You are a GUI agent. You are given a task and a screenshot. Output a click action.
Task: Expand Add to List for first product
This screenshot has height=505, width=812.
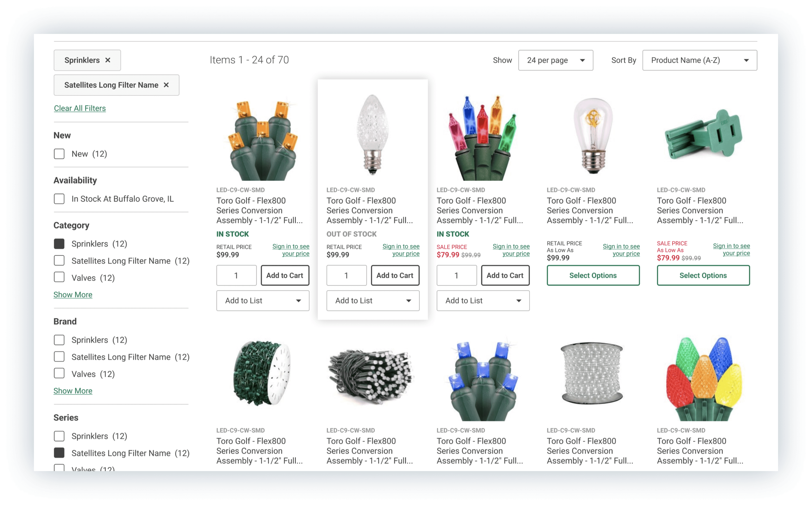(263, 301)
